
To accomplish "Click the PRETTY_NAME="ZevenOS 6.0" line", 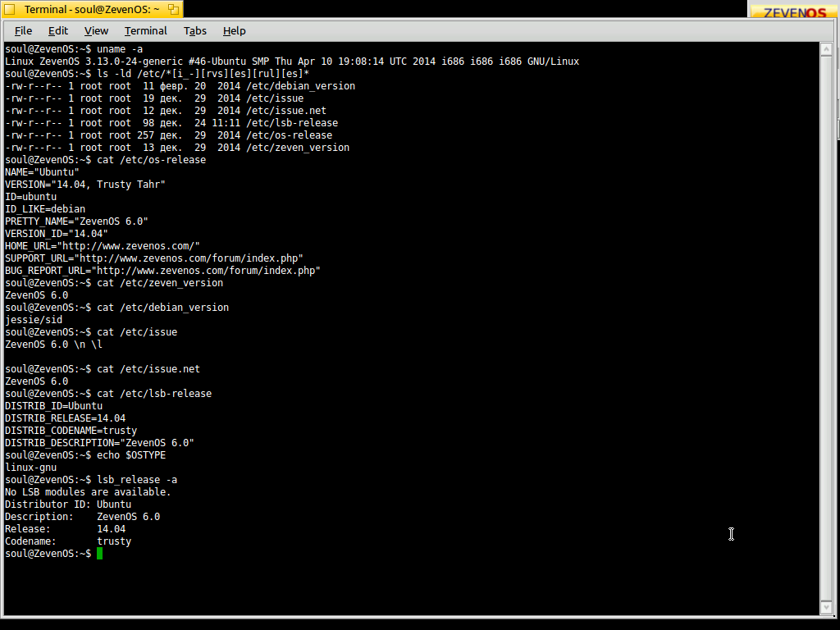I will point(76,221).
